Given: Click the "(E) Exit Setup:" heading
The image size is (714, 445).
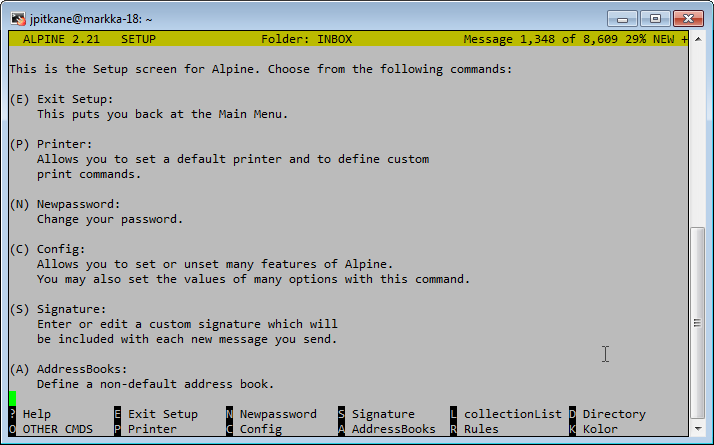Looking at the screenshot, I should point(61,99).
